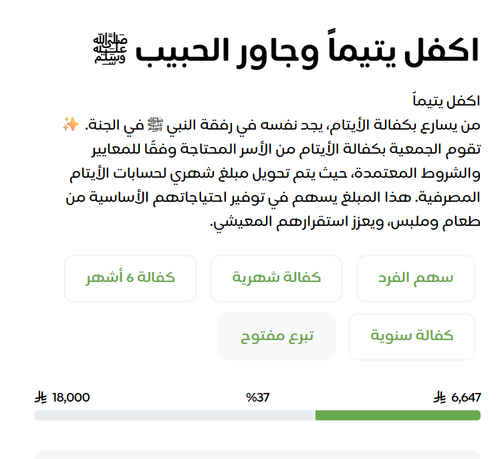Click the sparkles emoji in the description
Viewport: 500px width, 459px height.
71,125
